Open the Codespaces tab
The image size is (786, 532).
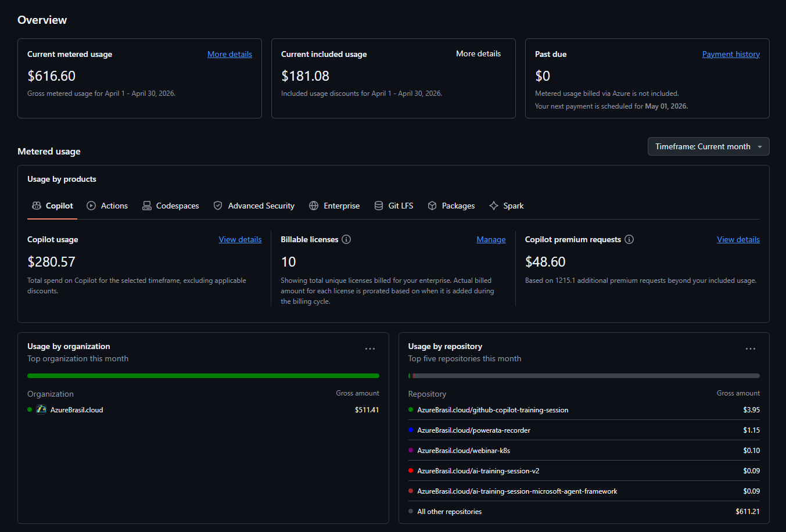(171, 206)
